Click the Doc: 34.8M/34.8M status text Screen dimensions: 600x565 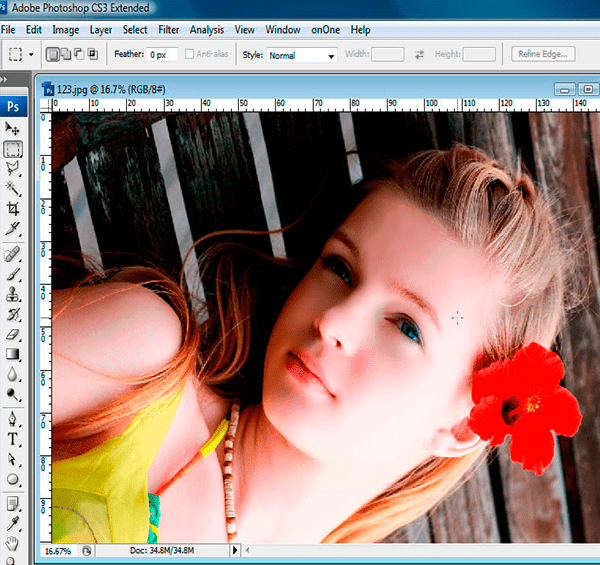(x=162, y=550)
